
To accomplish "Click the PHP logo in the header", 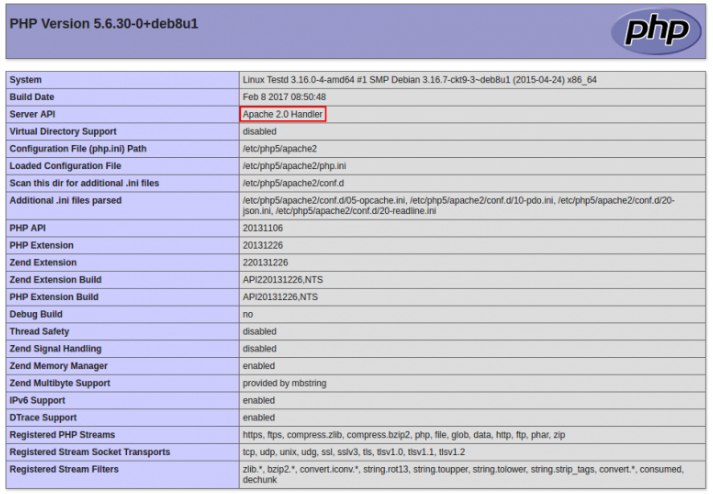I will click(656, 31).
